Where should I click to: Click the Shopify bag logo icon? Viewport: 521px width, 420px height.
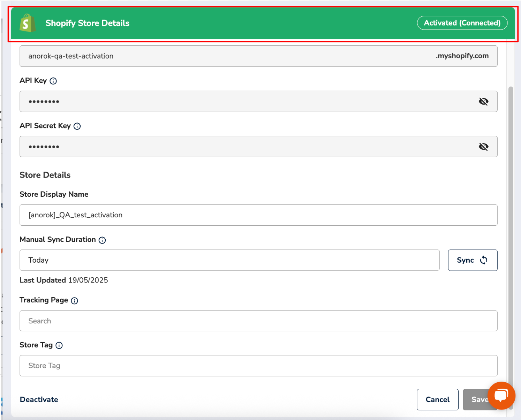tap(28, 23)
